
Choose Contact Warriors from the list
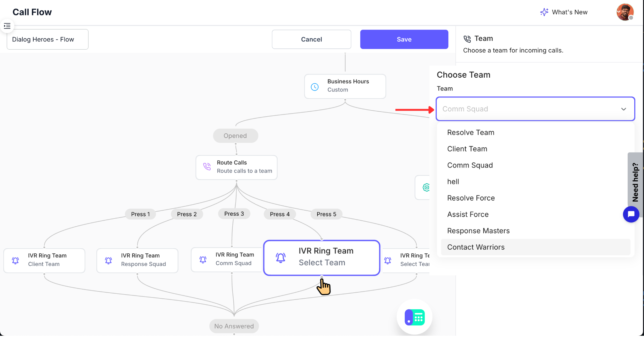coord(536,247)
